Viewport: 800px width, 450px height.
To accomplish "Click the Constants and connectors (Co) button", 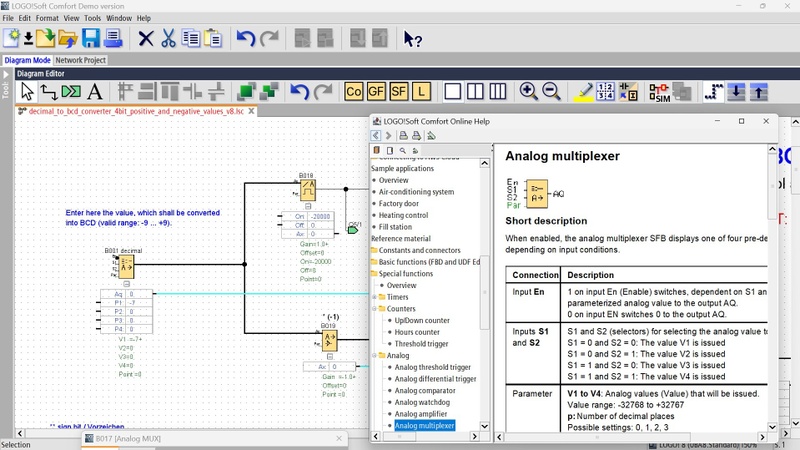I will pos(353,92).
